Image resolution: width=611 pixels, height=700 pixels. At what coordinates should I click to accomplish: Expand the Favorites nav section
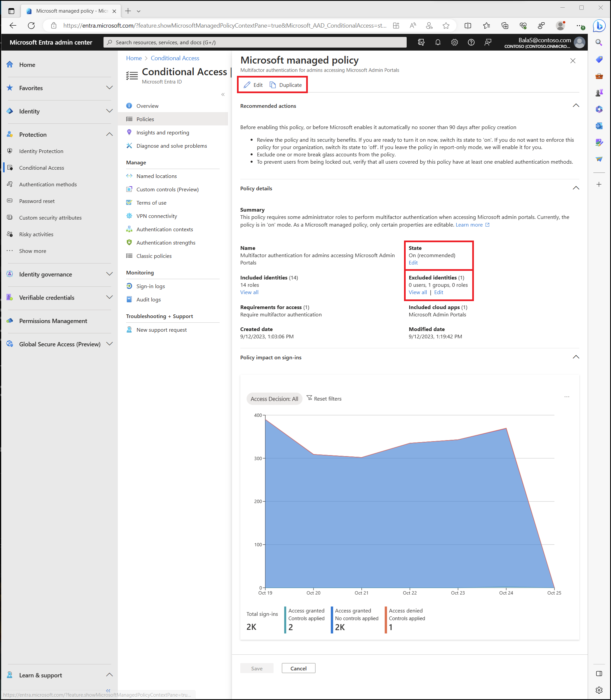[x=109, y=88]
